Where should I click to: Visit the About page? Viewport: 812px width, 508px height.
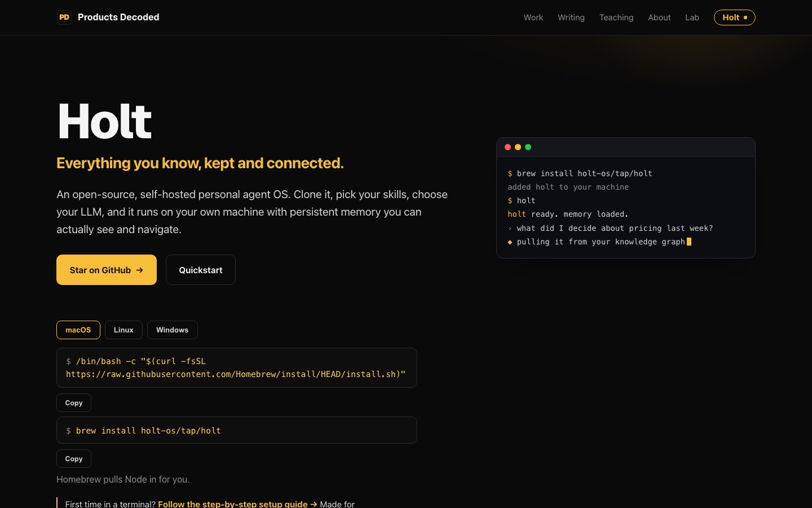pyautogui.click(x=659, y=17)
